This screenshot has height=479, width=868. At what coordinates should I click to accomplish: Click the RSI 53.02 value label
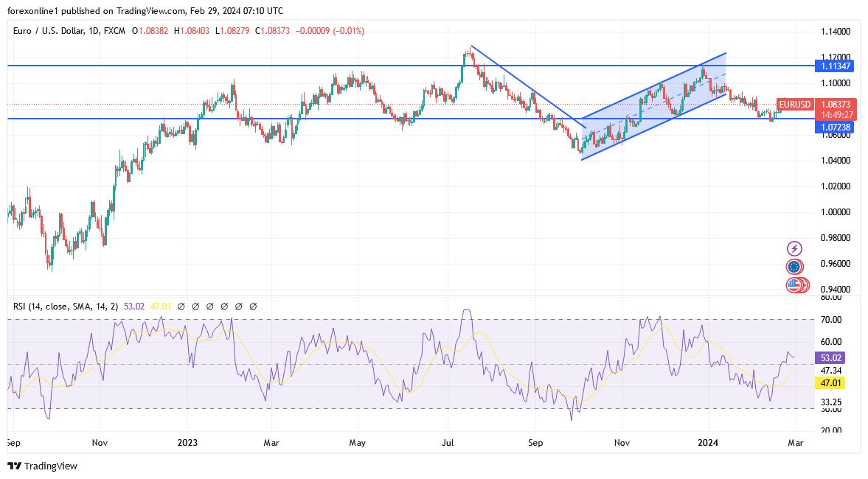829,357
